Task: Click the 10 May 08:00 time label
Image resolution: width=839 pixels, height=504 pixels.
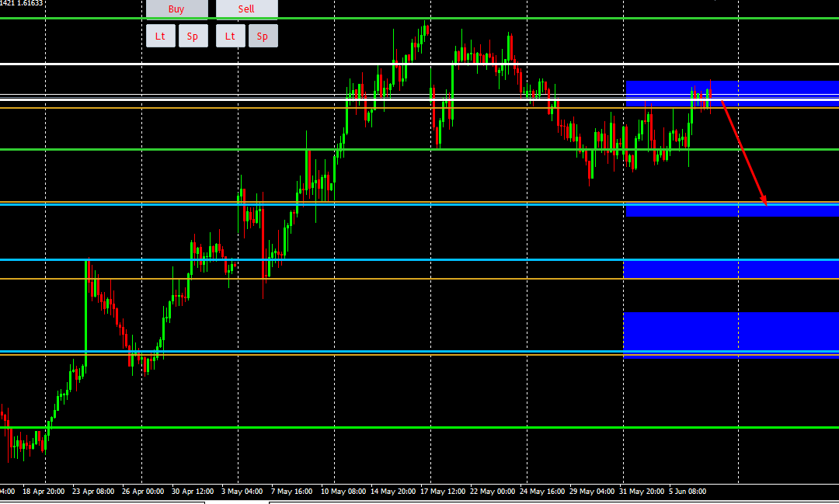Action: click(343, 492)
